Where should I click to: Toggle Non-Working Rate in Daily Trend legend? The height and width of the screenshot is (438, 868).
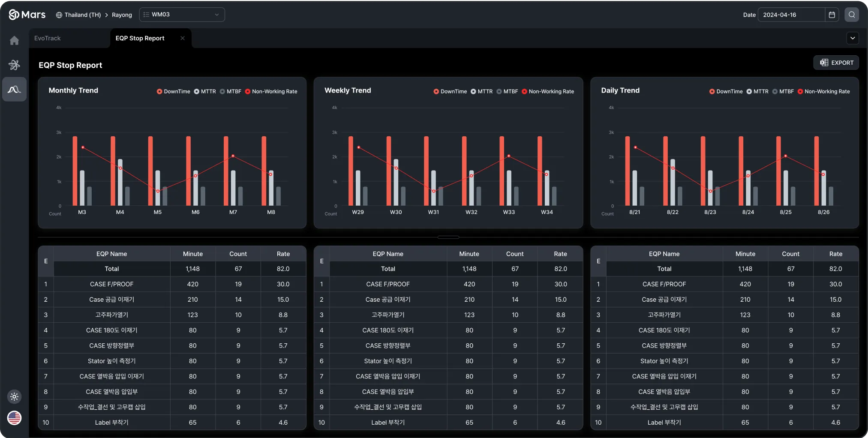(823, 91)
